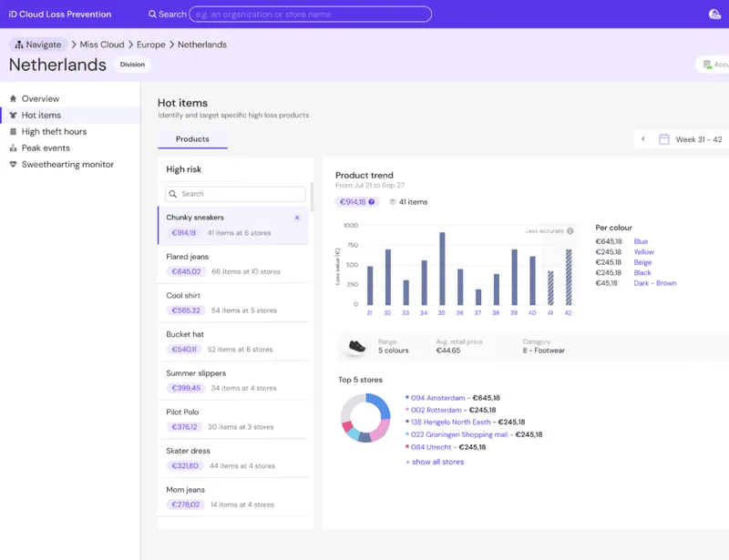Open store 002 Rotterdam
The width and height of the screenshot is (729, 560).
(436, 410)
